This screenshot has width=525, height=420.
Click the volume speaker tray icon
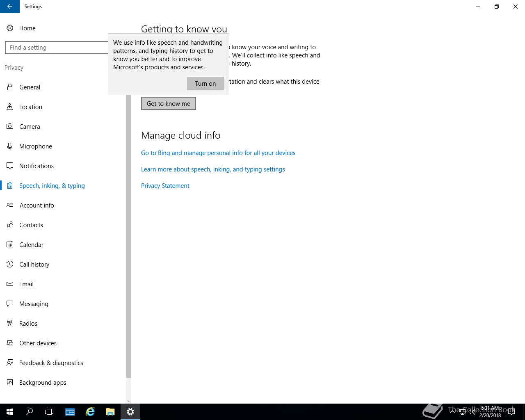click(x=472, y=412)
